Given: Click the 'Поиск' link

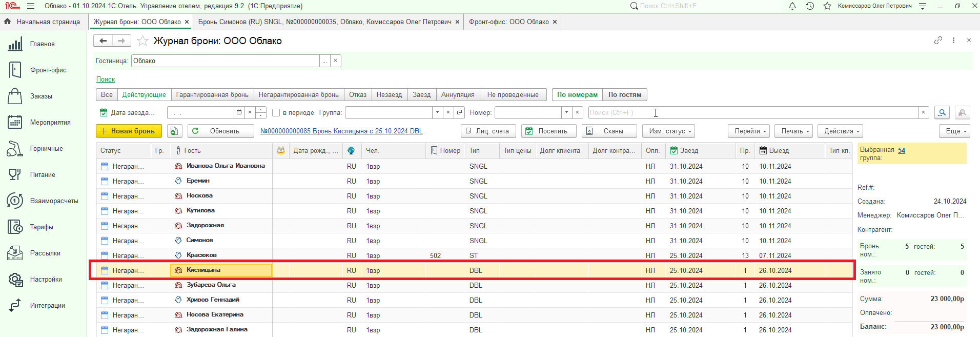Looking at the screenshot, I should (x=106, y=80).
